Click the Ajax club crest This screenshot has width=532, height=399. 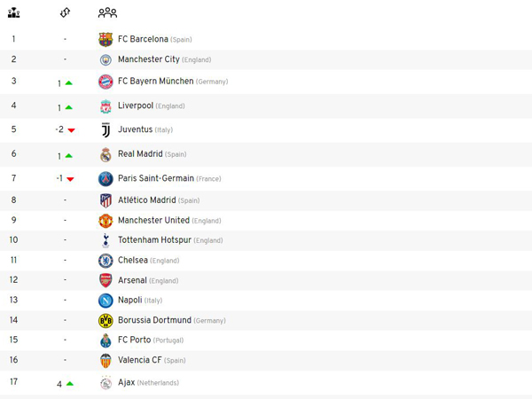click(106, 383)
